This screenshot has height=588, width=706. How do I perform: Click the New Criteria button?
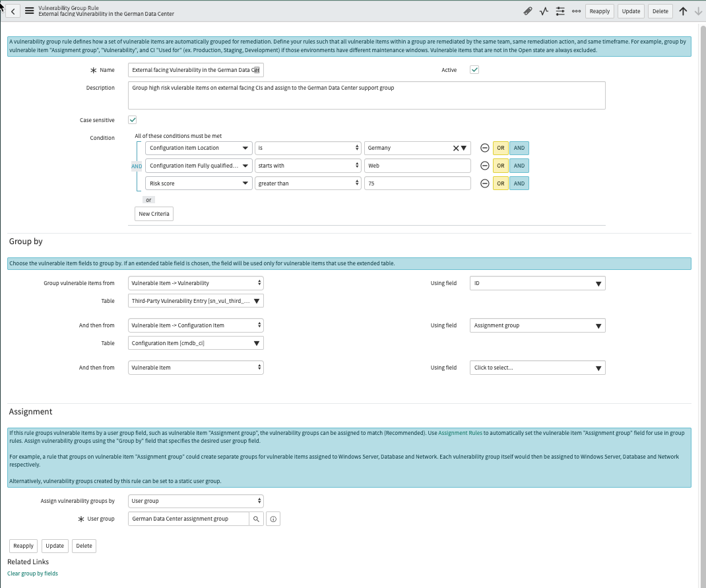(x=154, y=214)
